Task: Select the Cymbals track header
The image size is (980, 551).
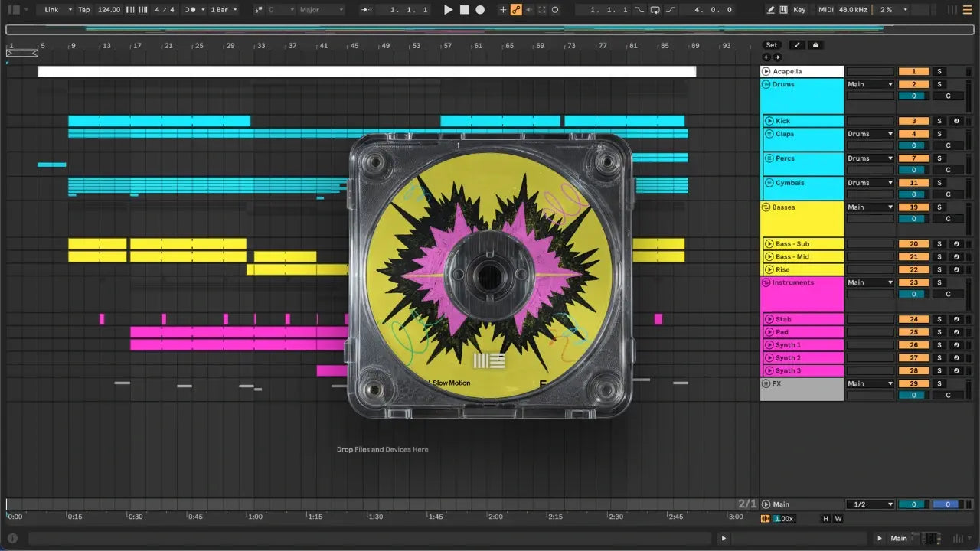Action: 802,188
